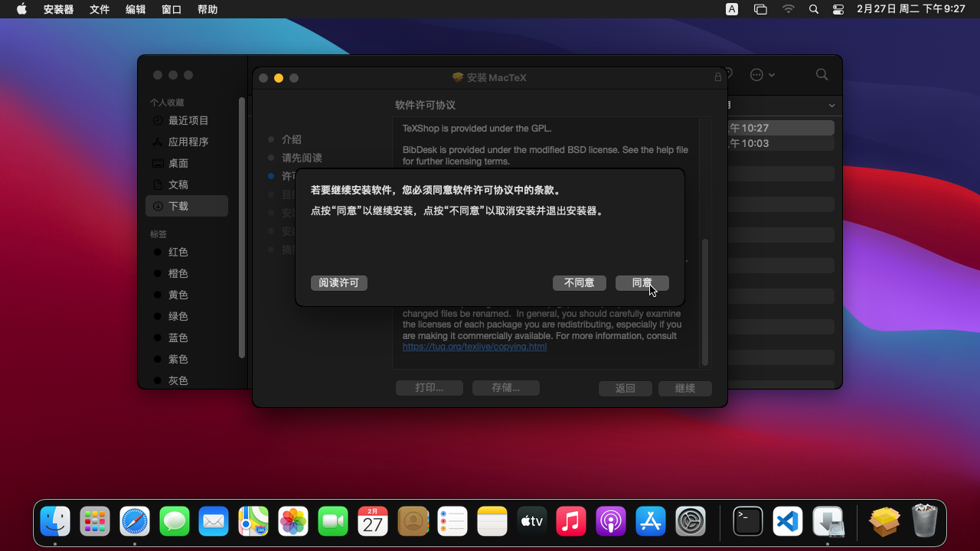Screen dimensions: 980x551
Task: Click the 阅读许可 button
Action: 339,283
